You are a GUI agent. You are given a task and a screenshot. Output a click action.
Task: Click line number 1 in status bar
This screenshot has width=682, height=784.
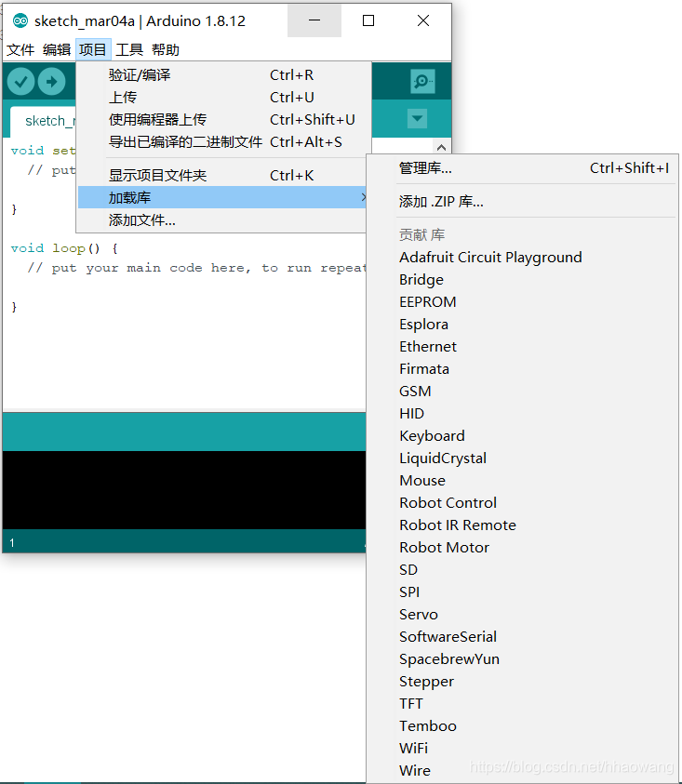[11, 542]
